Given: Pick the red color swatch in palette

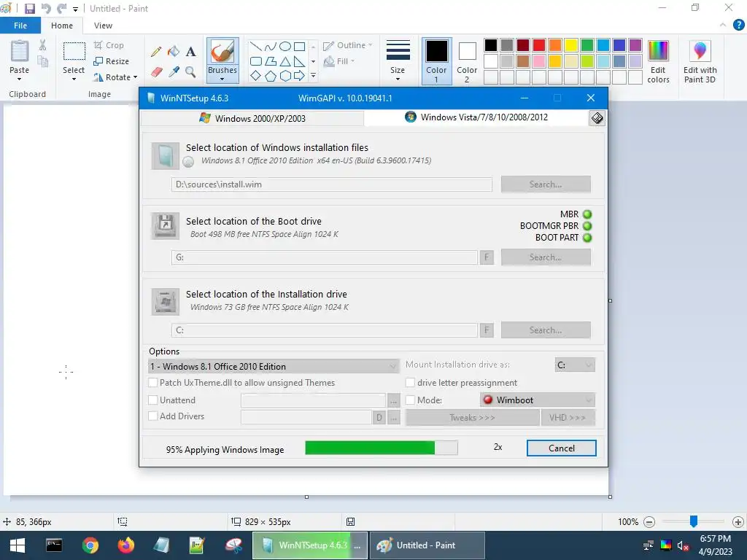Looking at the screenshot, I should pos(539,45).
